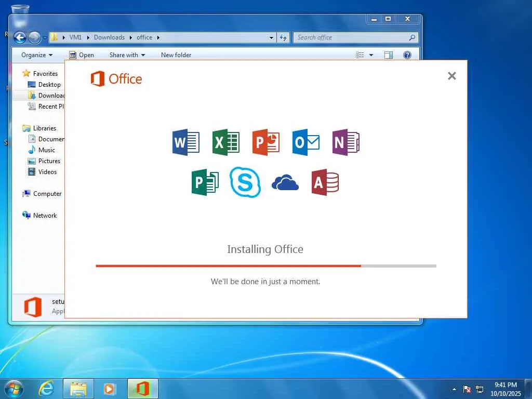Launch Internet Explorer from the taskbar
Screen dimensions: 532x399
click(46, 389)
